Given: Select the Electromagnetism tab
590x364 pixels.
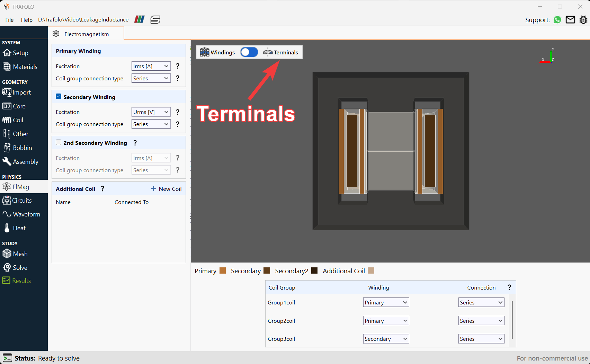Looking at the screenshot, I should click(86, 34).
